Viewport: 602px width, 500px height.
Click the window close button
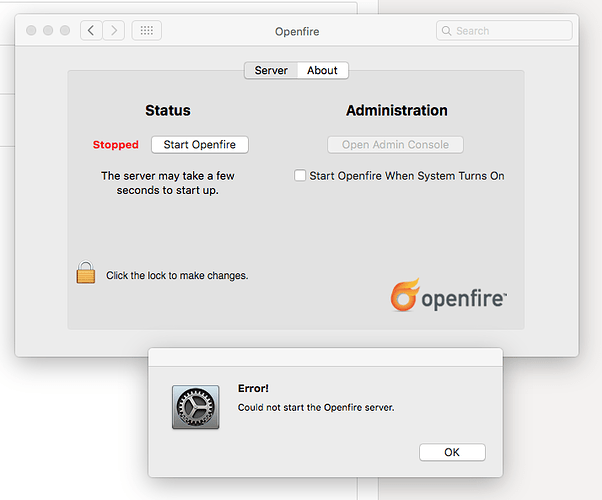[x=31, y=30]
